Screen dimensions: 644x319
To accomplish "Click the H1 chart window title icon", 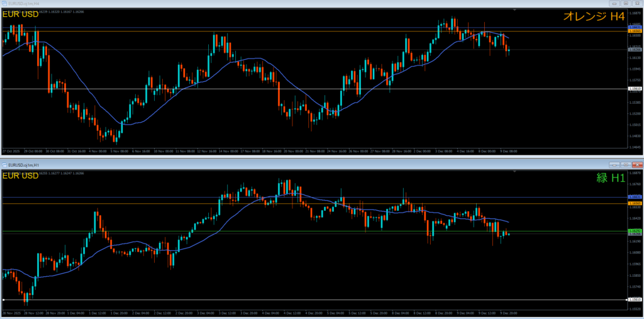I will [x=4, y=164].
